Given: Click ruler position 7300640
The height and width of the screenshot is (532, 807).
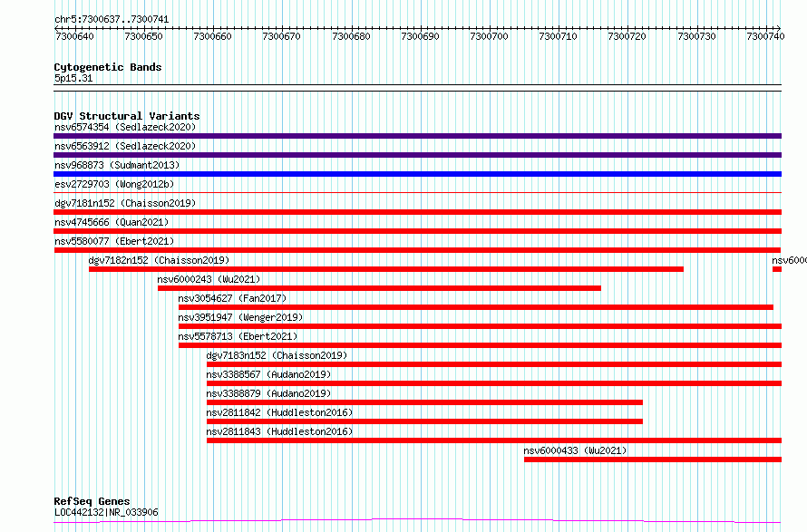Looking at the screenshot, I should pyautogui.click(x=74, y=36).
